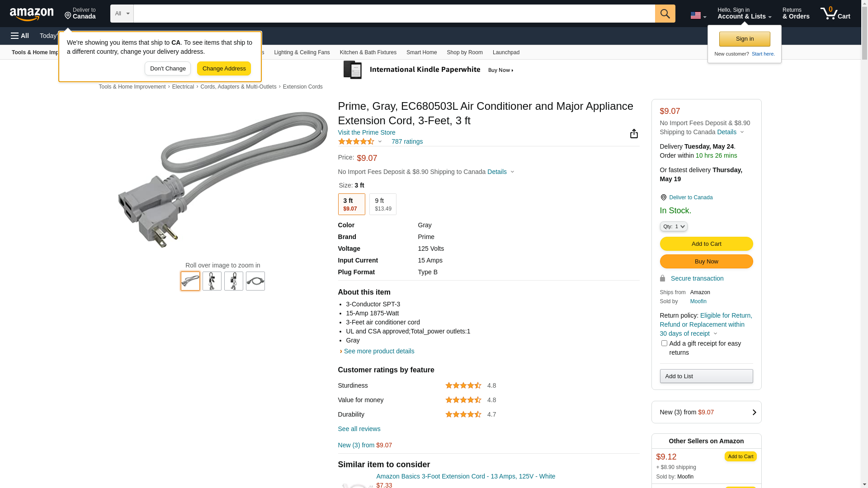Click the search input field
This screenshot has width=868, height=488.
(394, 14)
